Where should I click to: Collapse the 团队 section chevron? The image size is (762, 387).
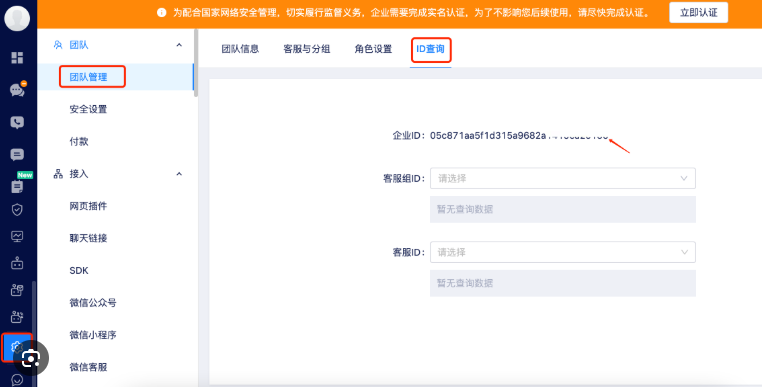pyautogui.click(x=179, y=45)
